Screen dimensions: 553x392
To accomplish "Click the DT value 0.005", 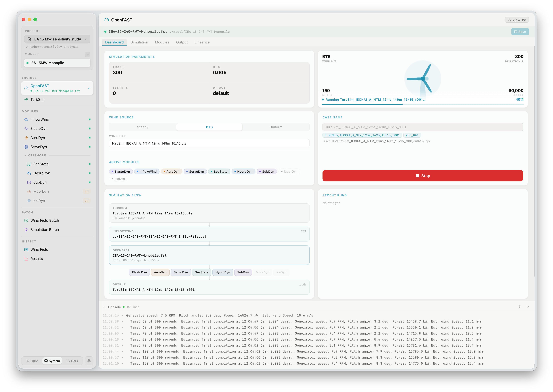I will tap(220, 73).
